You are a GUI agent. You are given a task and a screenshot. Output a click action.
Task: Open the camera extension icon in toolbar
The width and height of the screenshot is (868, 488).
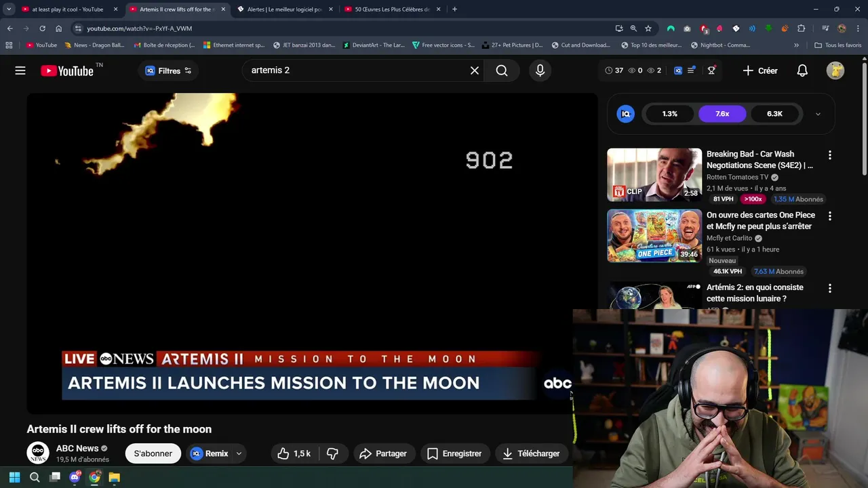point(687,28)
